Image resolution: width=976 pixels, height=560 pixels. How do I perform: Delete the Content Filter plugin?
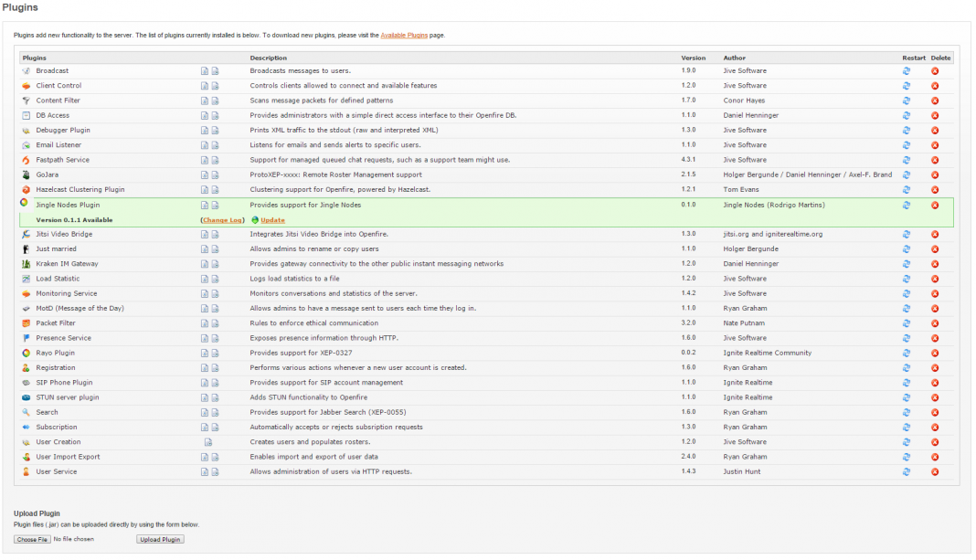935,100
